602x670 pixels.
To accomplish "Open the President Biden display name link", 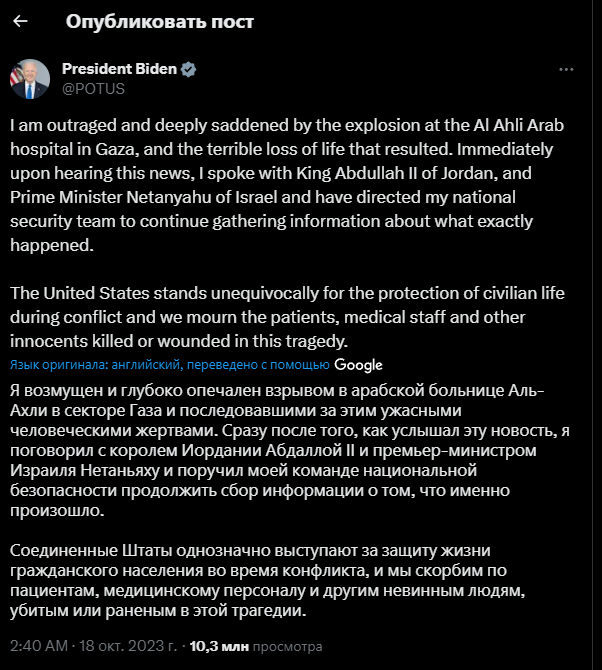I will pyautogui.click(x=119, y=69).
